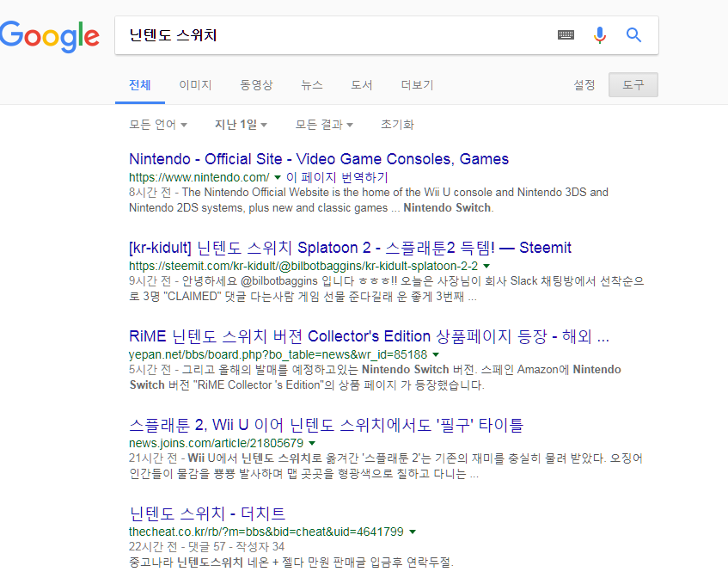Open Nintendo Official Site result link
The height and width of the screenshot is (578, 728).
pyautogui.click(x=319, y=159)
